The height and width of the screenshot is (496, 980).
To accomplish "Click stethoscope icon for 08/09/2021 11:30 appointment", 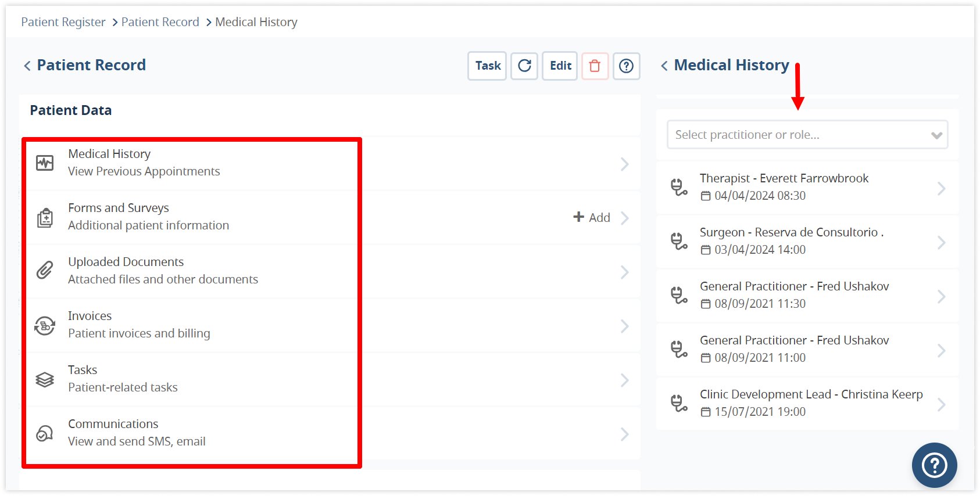I will click(x=678, y=295).
